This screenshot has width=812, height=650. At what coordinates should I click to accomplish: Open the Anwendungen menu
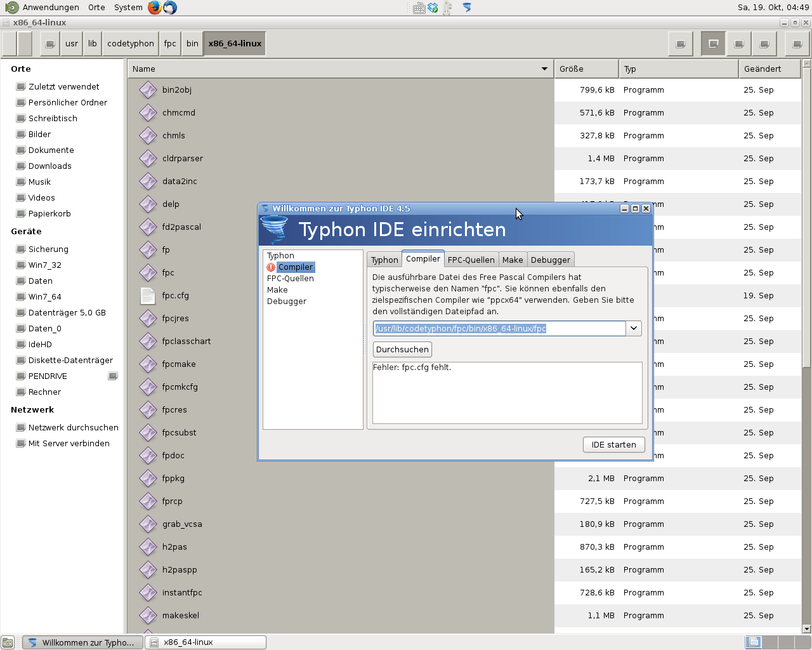tap(51, 8)
